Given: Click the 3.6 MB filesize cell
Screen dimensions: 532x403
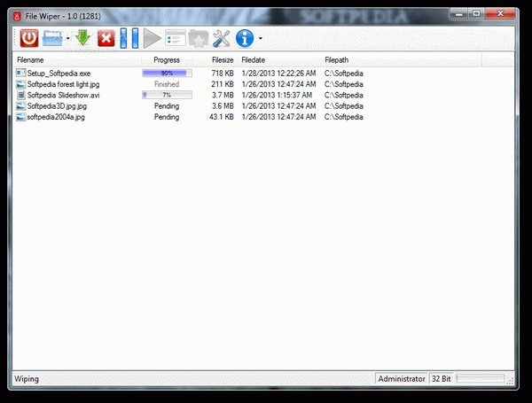Looking at the screenshot, I should (x=223, y=106).
